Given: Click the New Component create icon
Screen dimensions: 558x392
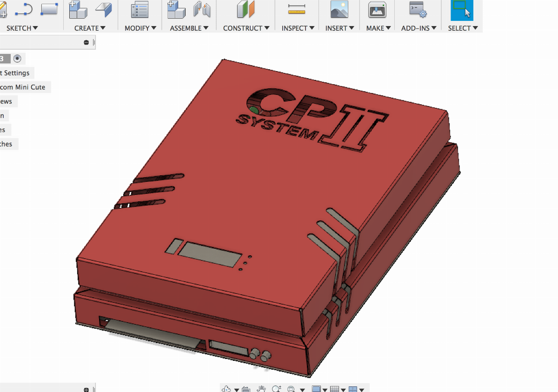Looking at the screenshot, I should point(78,9).
